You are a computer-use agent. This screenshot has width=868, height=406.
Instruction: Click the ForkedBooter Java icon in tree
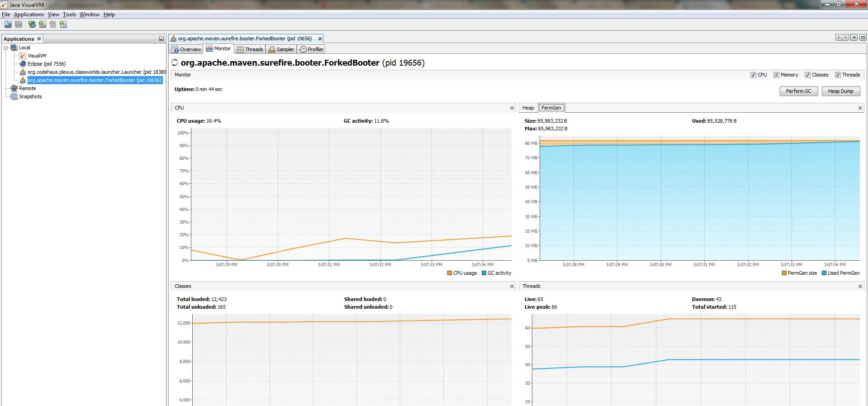(23, 80)
